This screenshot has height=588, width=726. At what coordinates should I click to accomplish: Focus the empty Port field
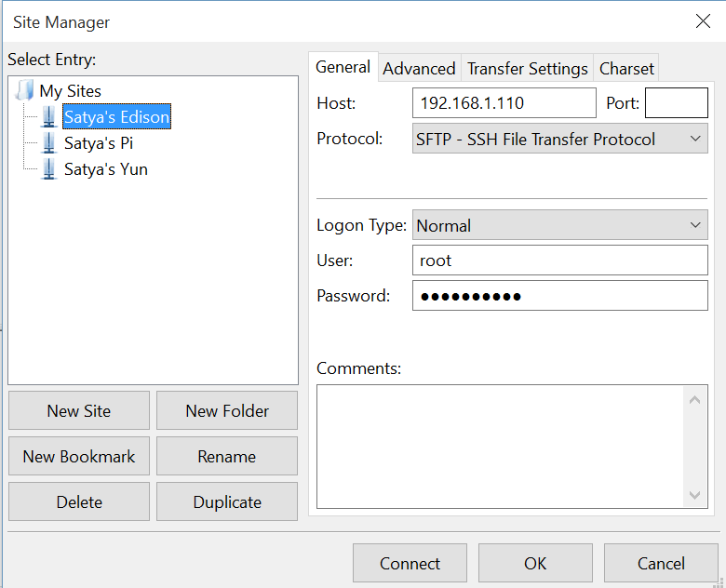coord(677,102)
